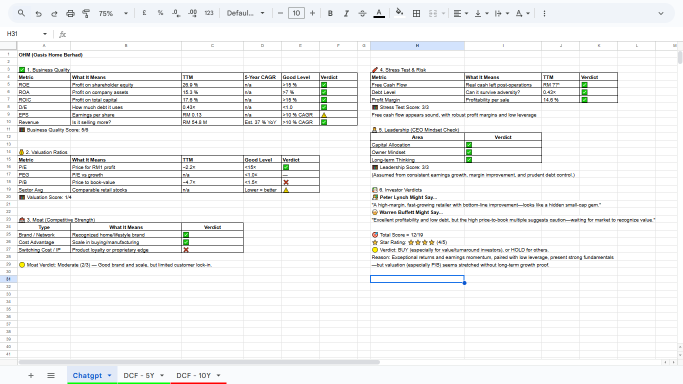Toggle bold formatting
The width and height of the screenshot is (683, 384).
pos(330,13)
